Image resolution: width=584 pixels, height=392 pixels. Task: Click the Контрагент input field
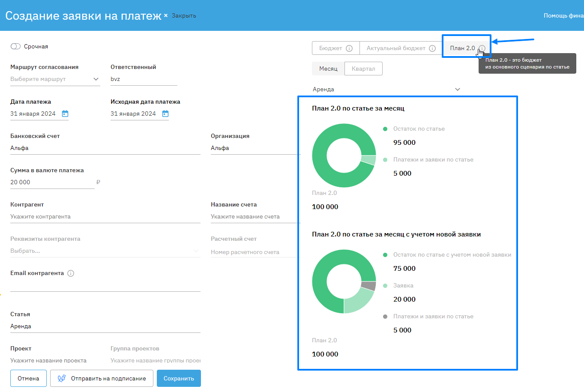(x=105, y=217)
